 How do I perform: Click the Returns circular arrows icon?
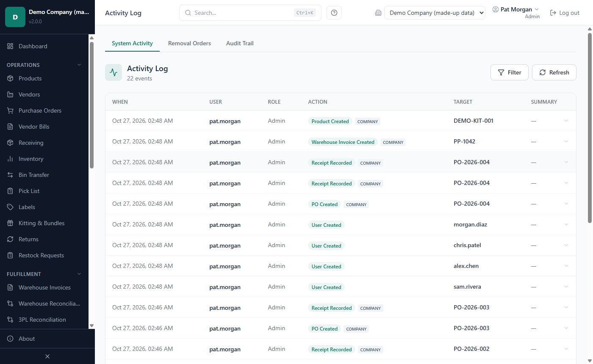[10, 239]
